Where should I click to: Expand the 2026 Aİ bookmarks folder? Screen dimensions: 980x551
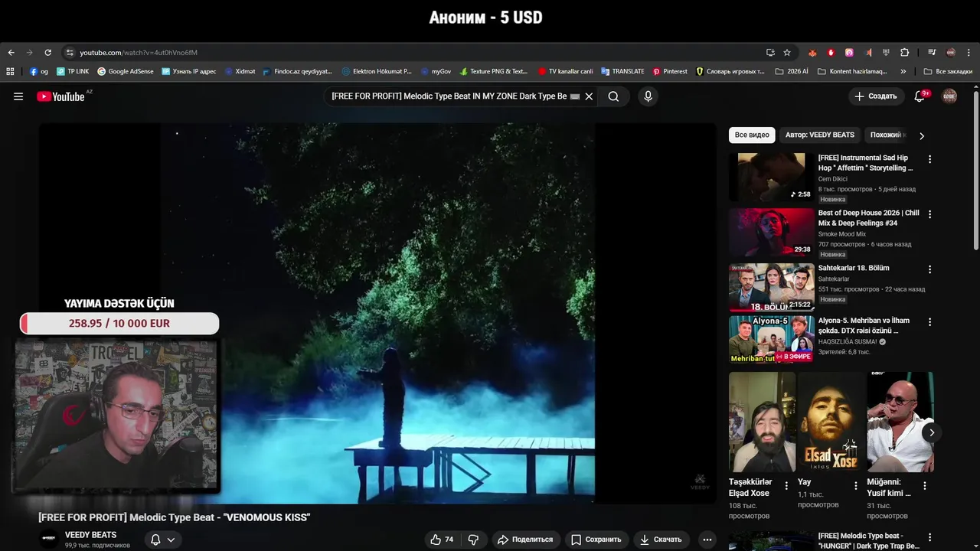[792, 71]
